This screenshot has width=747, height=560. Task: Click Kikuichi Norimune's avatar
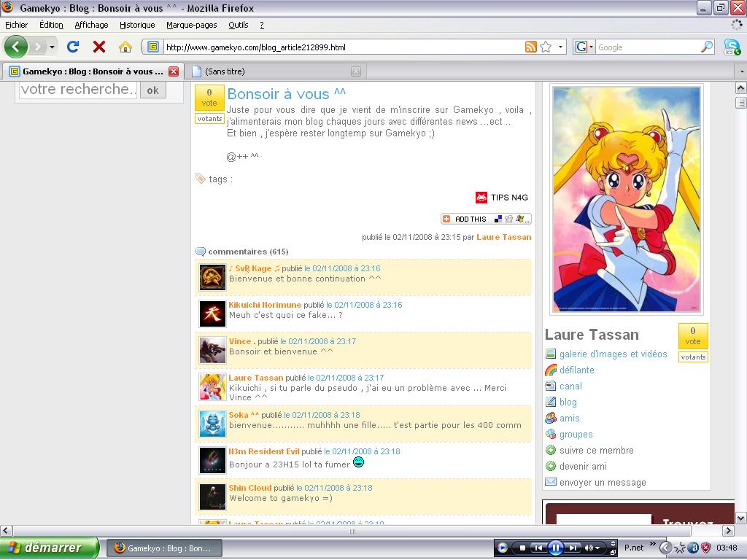pos(212,314)
